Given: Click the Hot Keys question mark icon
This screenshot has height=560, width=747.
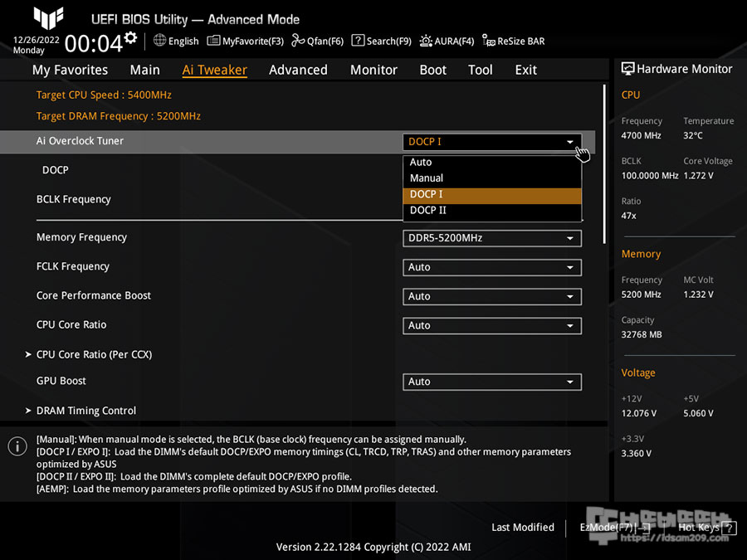Looking at the screenshot, I should (729, 528).
